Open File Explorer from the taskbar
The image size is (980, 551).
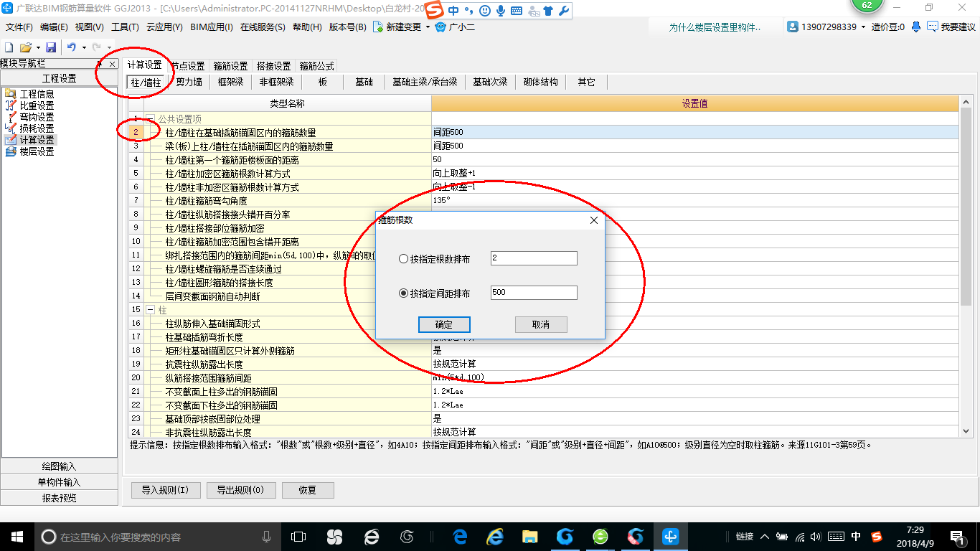click(529, 537)
